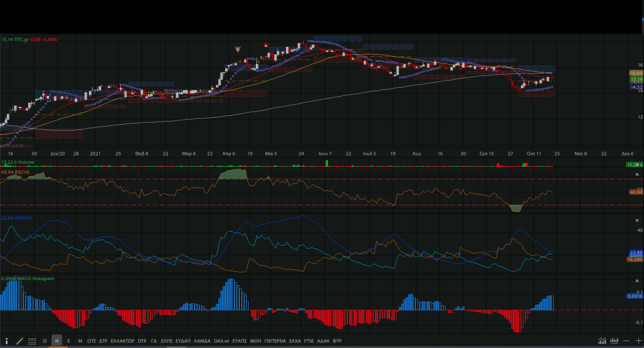Click the RSI(14) indicator label

point(17,172)
